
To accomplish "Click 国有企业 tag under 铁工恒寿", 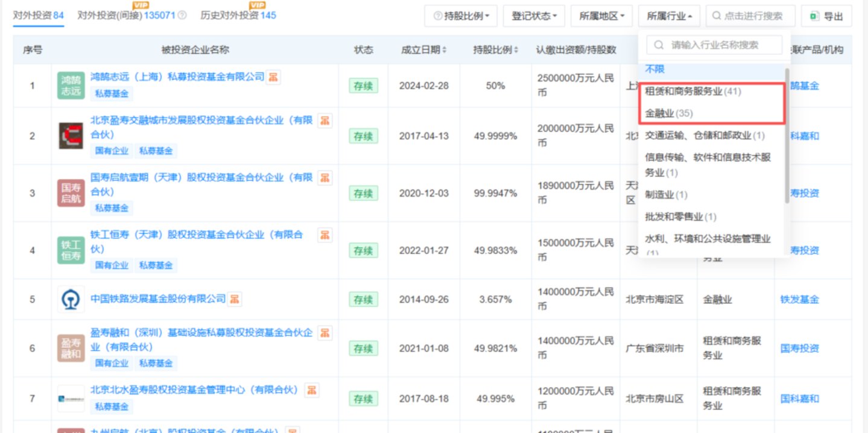I will 112,265.
